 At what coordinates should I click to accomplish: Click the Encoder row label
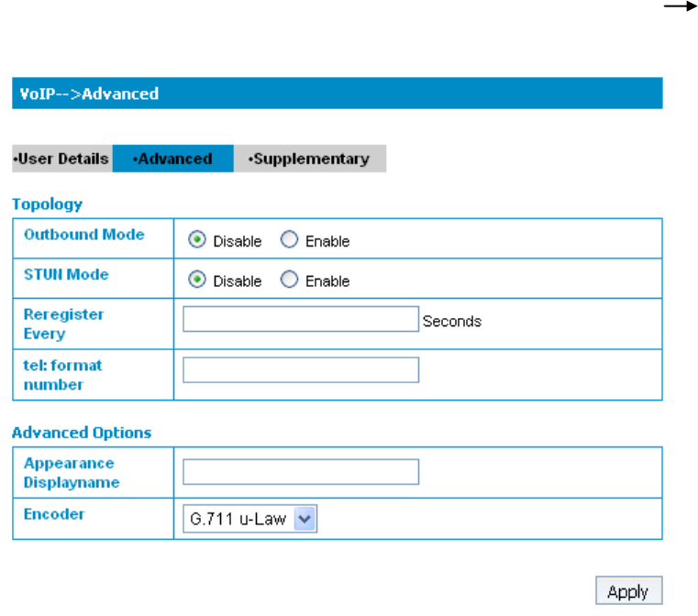tap(54, 514)
